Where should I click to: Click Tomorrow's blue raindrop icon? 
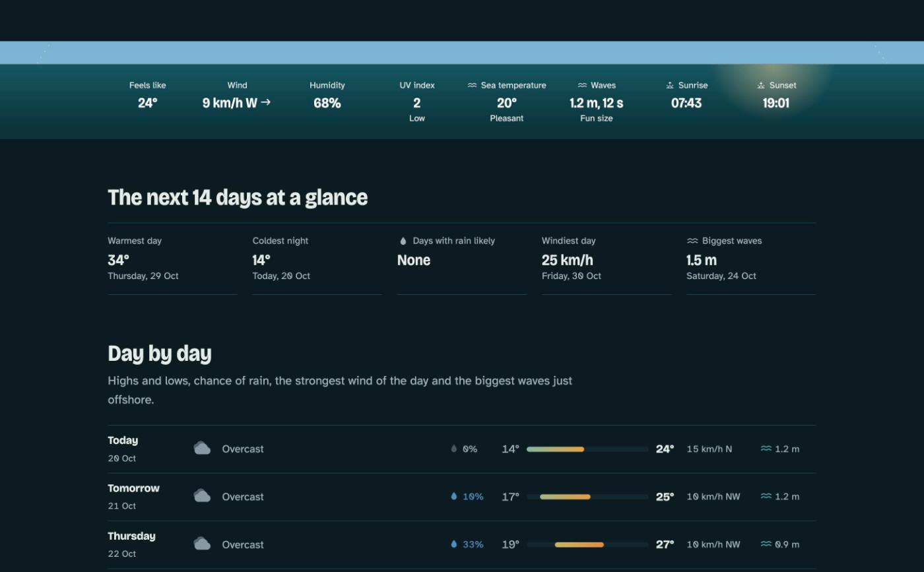pos(453,496)
